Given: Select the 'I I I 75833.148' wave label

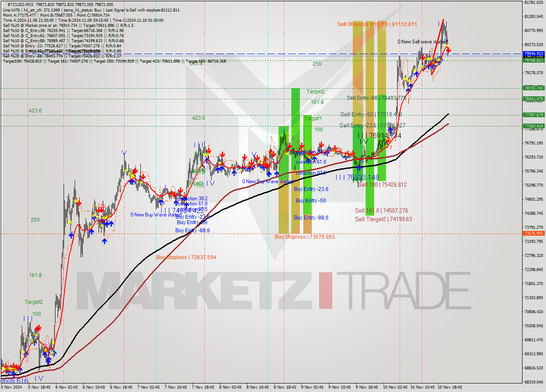Looking at the screenshot, I should [x=357, y=177].
